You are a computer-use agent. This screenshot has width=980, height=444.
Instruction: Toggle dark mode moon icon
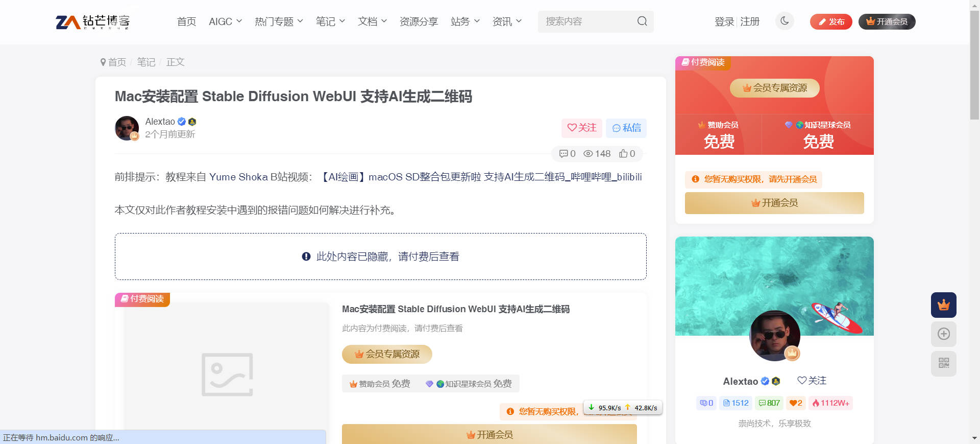(x=785, y=21)
